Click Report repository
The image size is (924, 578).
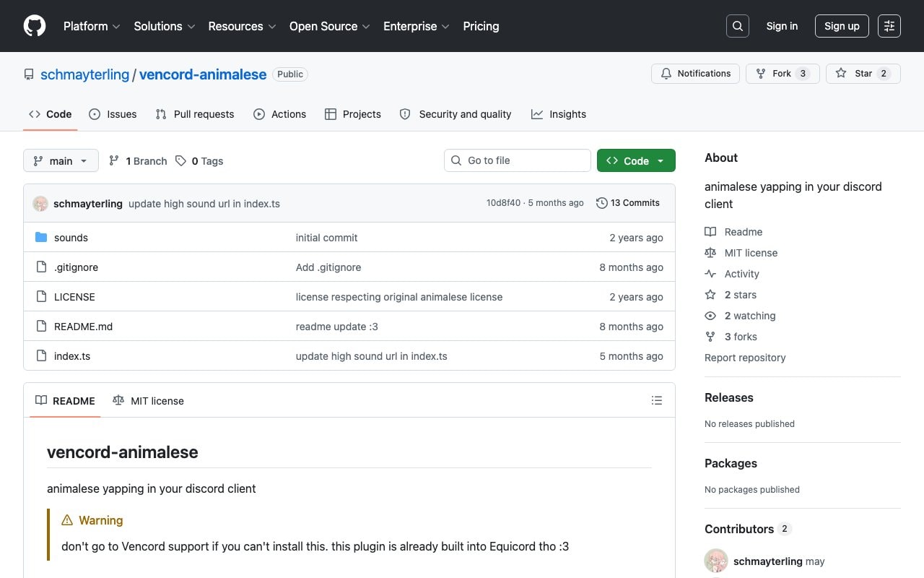[x=745, y=358]
